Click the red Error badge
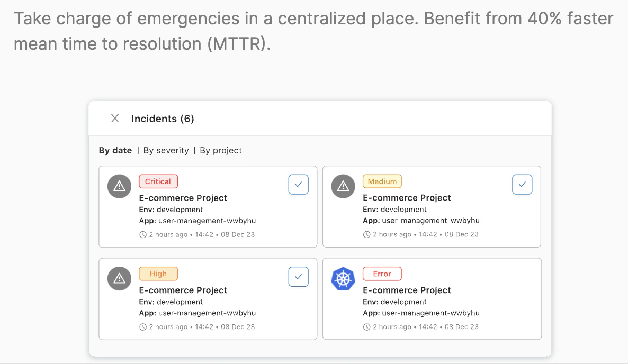 [x=382, y=274]
